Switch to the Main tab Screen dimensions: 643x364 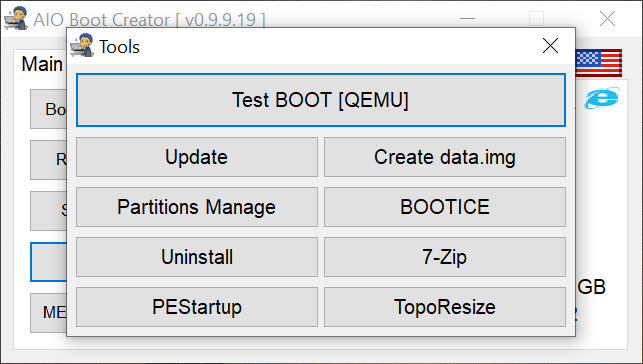coord(42,64)
